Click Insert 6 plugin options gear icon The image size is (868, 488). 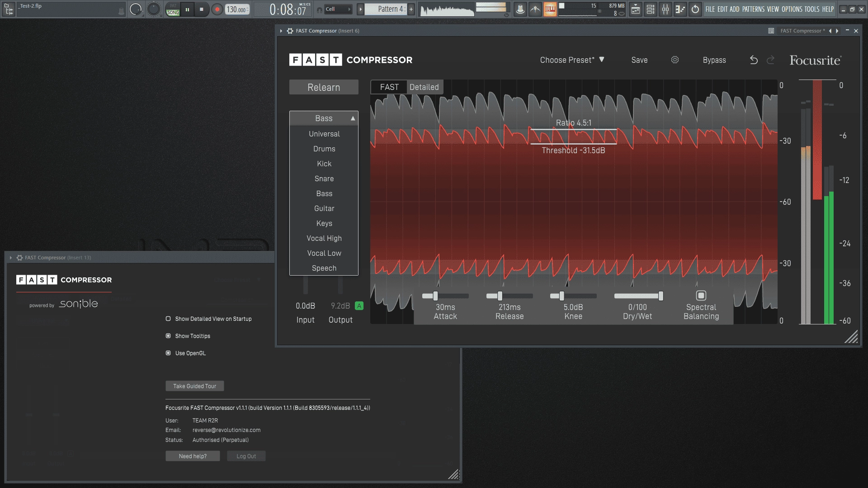[x=290, y=31]
